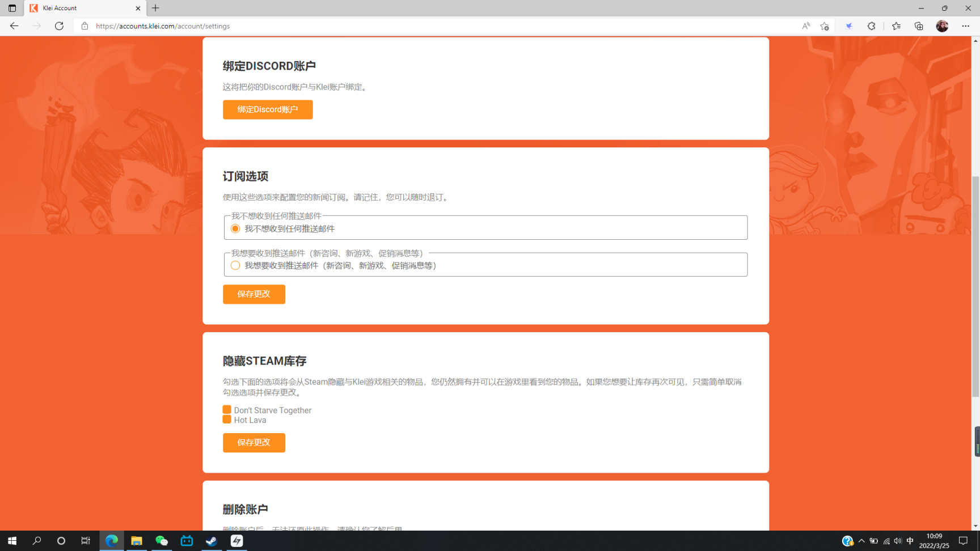The width and height of the screenshot is (980, 551).
Task: Open Steam from the taskbar
Action: [x=212, y=541]
